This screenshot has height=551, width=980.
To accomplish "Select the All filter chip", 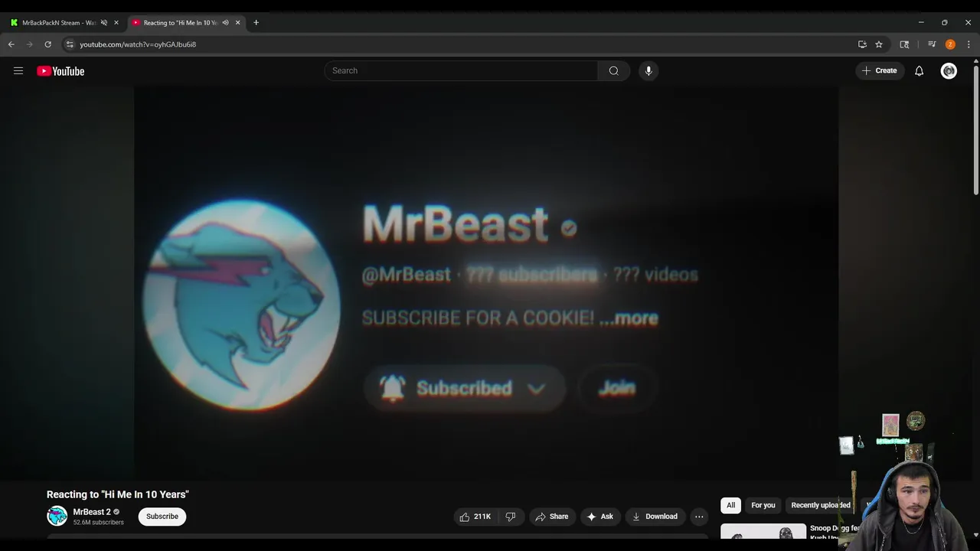I will pos(730,505).
